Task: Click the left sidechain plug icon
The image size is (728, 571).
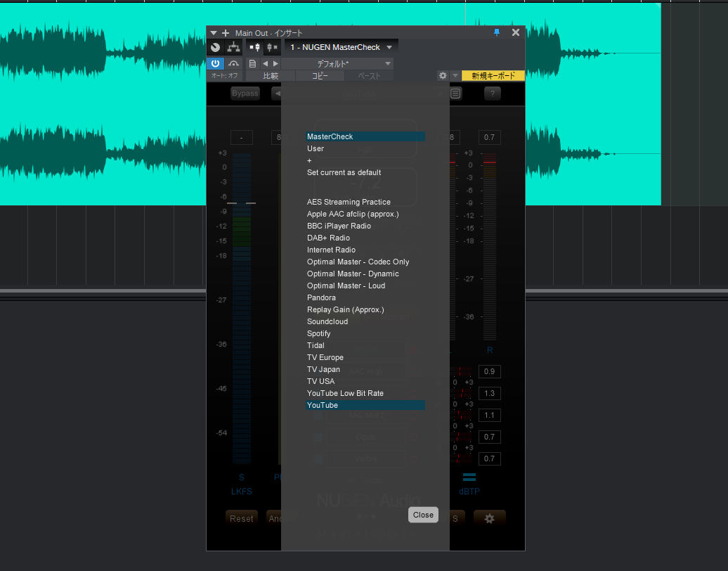Action: click(254, 47)
